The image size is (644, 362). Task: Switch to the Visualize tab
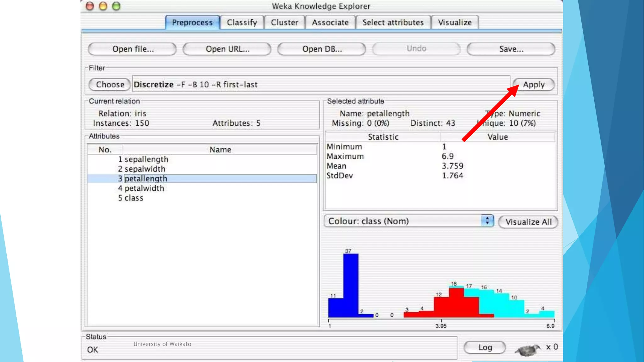455,23
